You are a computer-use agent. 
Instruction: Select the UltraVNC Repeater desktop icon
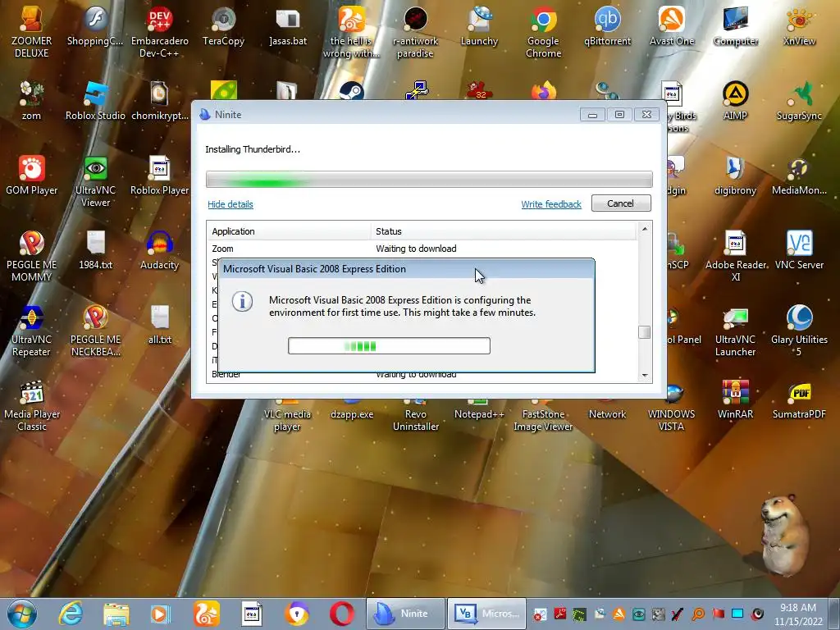coord(31,330)
